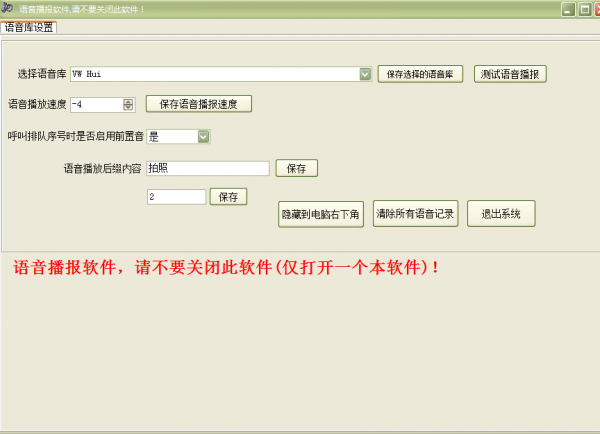Open the 选择语音库 dropdown arrow
The height and width of the screenshot is (434, 600).
point(365,74)
